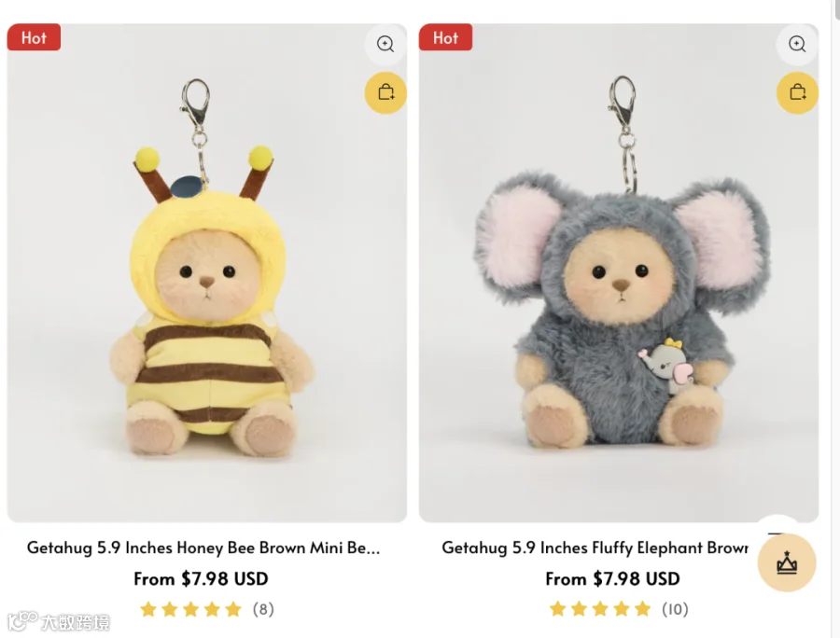Click Hot badge on Elephant product
840x638 pixels.
tap(446, 37)
